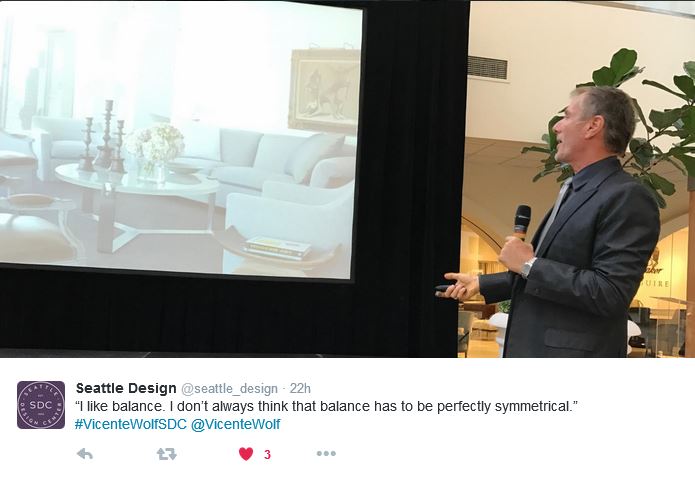This screenshot has height=478, width=695.
Task: Enlarge the photo on the projected living room slide
Action: coord(180,140)
